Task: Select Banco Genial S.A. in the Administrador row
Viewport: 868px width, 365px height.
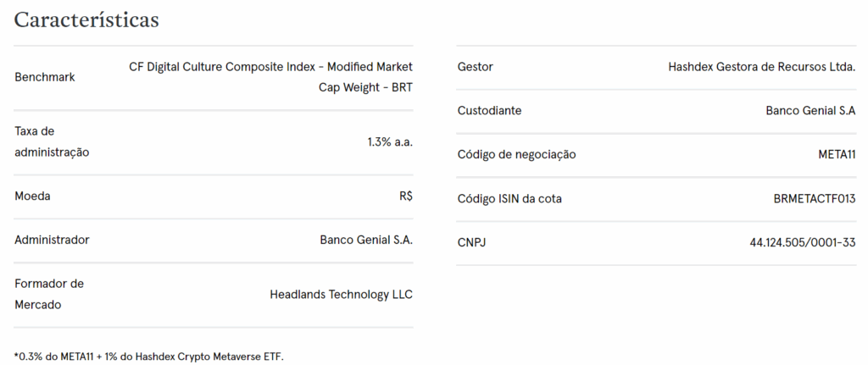Action: 366,240
